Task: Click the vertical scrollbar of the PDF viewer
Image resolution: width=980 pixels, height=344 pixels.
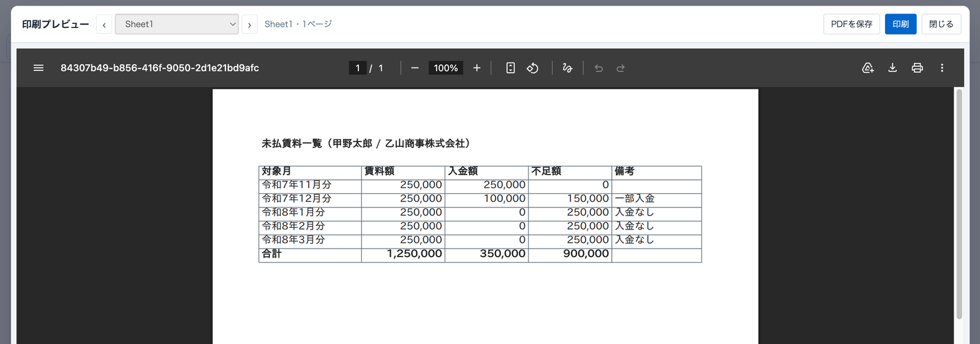Action: pyautogui.click(x=959, y=204)
